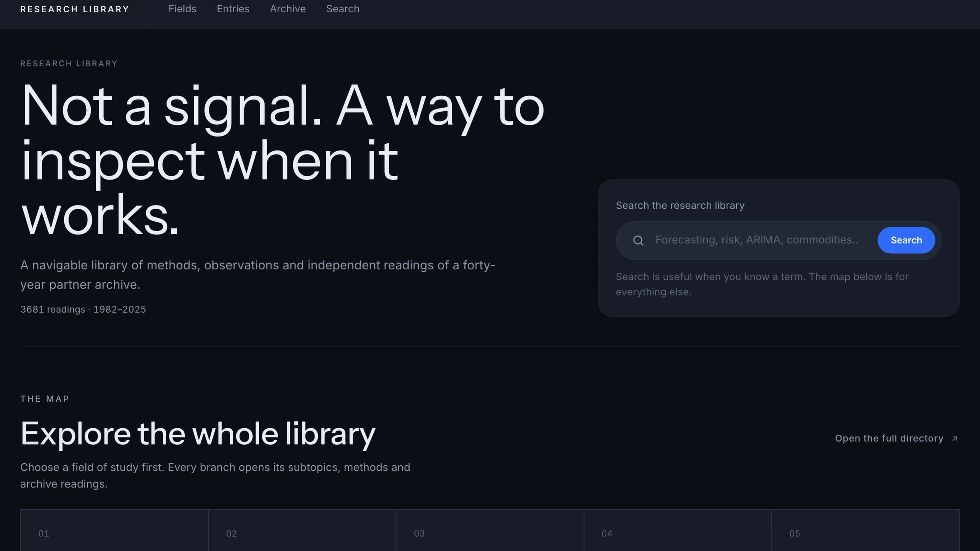Select map field card 05

[866, 530]
